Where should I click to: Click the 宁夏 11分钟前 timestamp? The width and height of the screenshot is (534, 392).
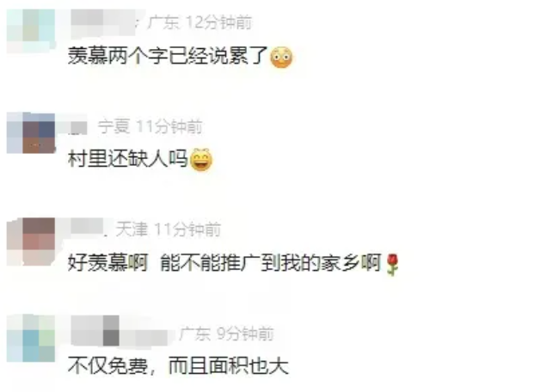click(x=150, y=126)
